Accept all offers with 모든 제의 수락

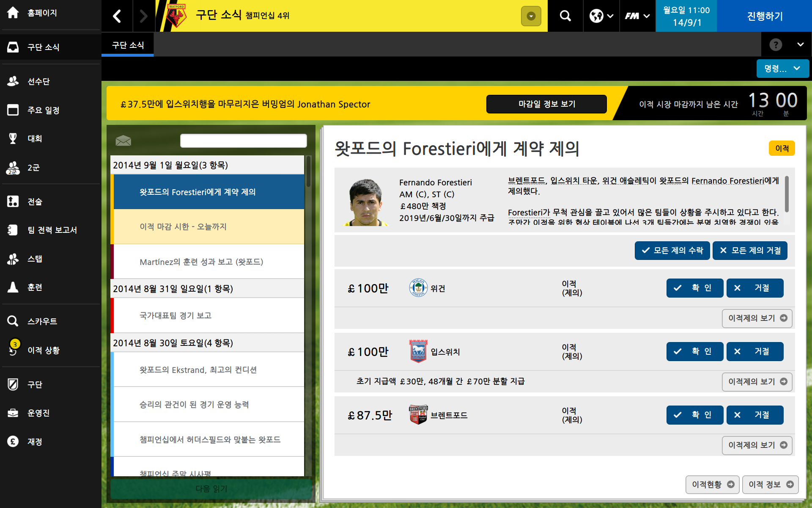point(672,251)
